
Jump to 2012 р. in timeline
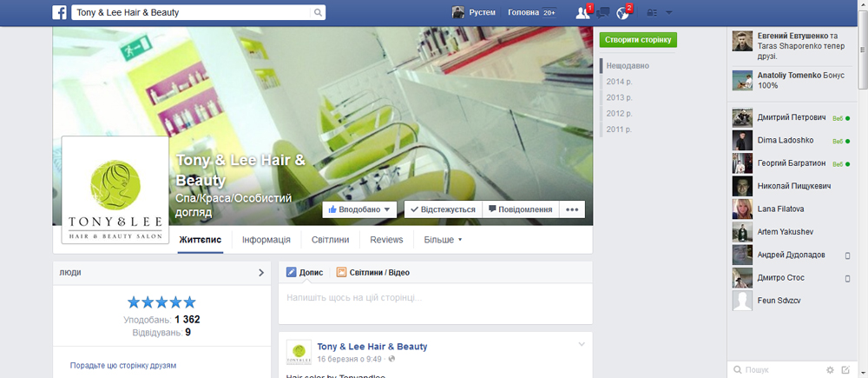click(619, 114)
